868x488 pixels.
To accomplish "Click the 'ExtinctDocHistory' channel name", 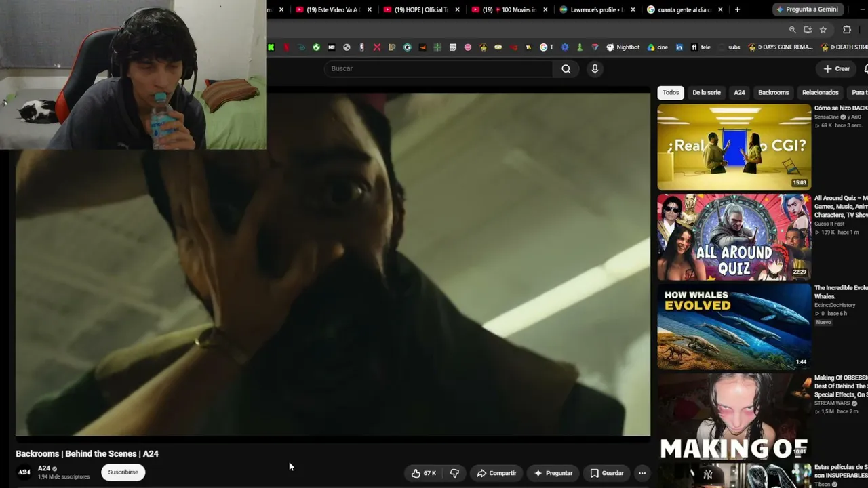I will click(x=835, y=305).
